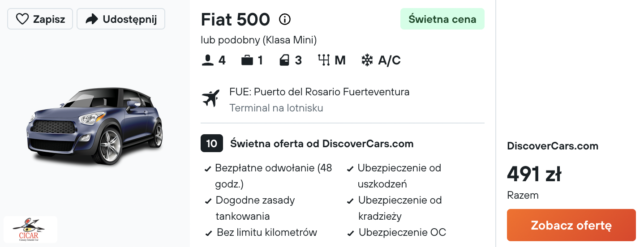Click the Świetna oferta od DiscoverCars.com heading
Screen dimensions: 644x247
point(322,144)
